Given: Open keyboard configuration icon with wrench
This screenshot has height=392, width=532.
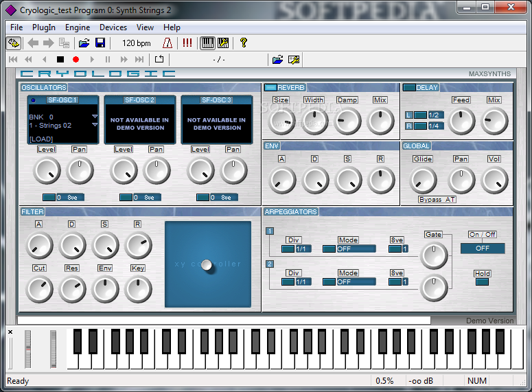Looking at the screenshot, I should click(223, 43).
